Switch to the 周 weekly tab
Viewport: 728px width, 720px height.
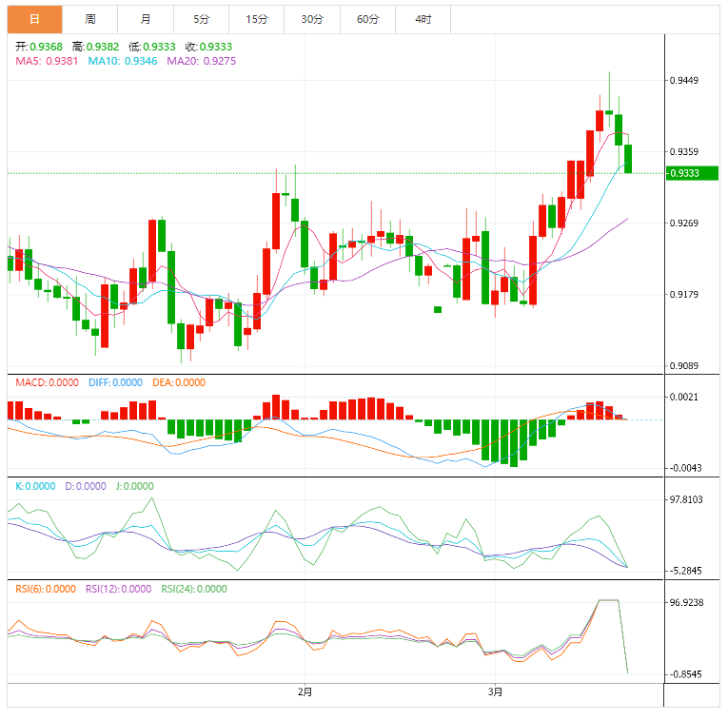coord(90,19)
